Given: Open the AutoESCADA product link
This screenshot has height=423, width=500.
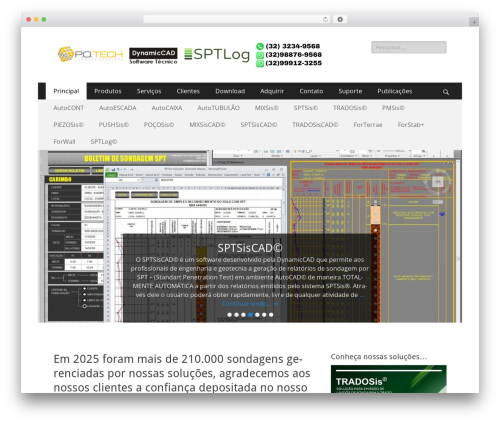Looking at the screenshot, I should point(118,108).
